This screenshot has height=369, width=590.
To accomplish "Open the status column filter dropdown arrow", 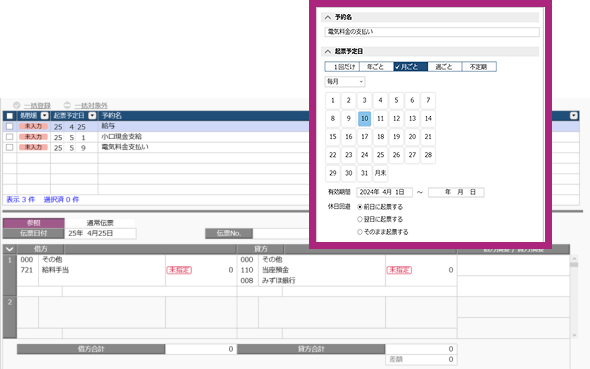I will click(x=45, y=115).
